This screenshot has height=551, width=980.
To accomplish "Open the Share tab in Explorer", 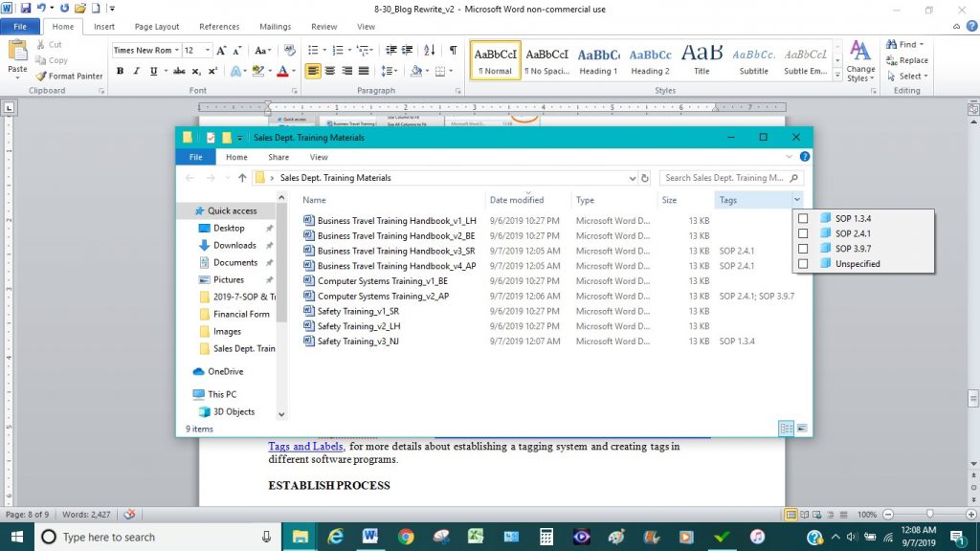I will pyautogui.click(x=278, y=157).
